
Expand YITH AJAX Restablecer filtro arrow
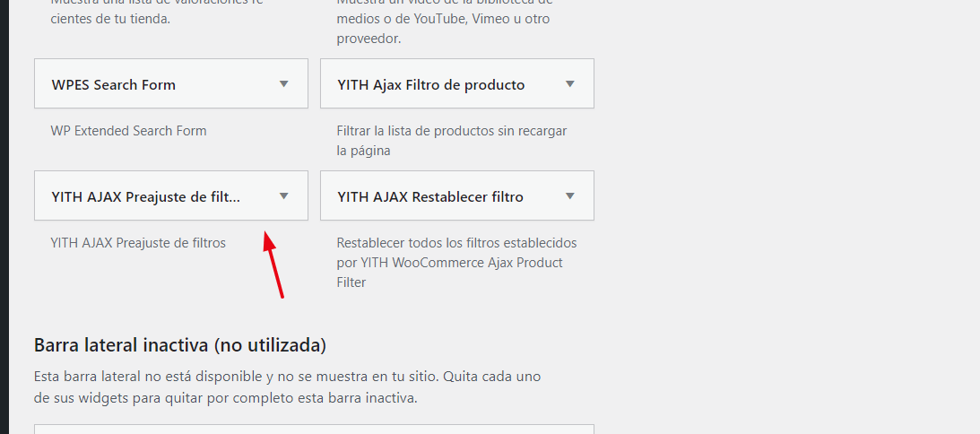[x=569, y=195]
